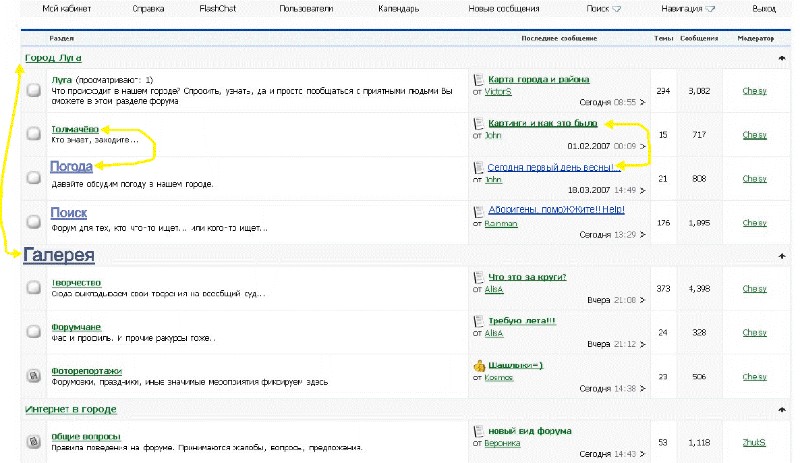Open moderator ZhukS profile link

point(754,441)
